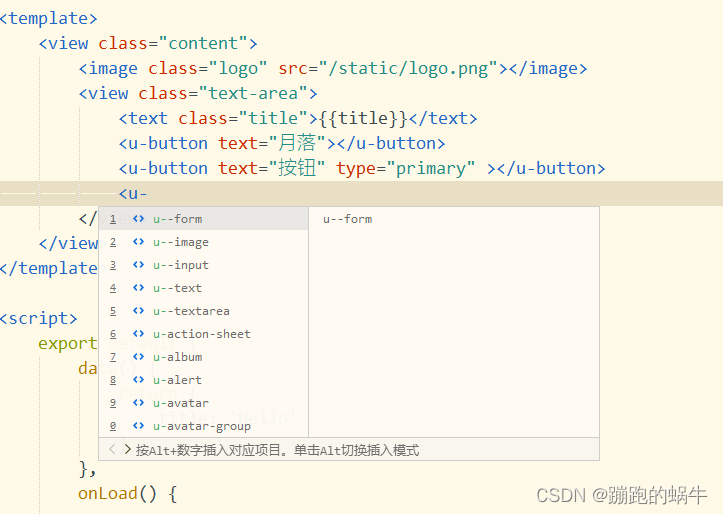This screenshot has height=514, width=723.
Task: Click the "月落" button text value
Action: coord(297,143)
